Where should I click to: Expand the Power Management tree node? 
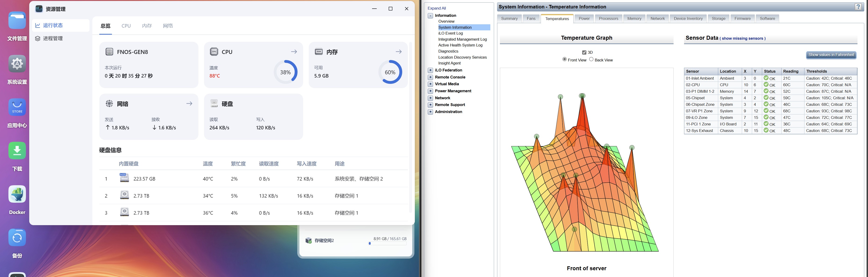[x=430, y=91]
